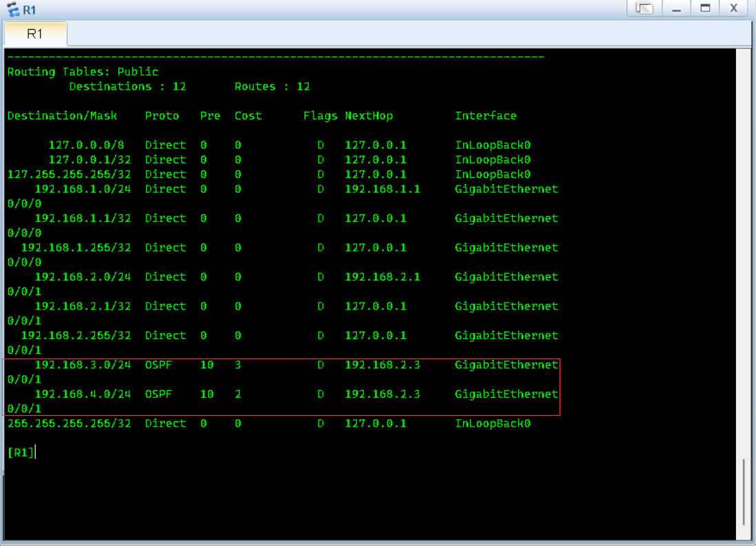Click the 192.168.4.0/24 OSPF destination
This screenshot has width=756, height=546.
83,394
